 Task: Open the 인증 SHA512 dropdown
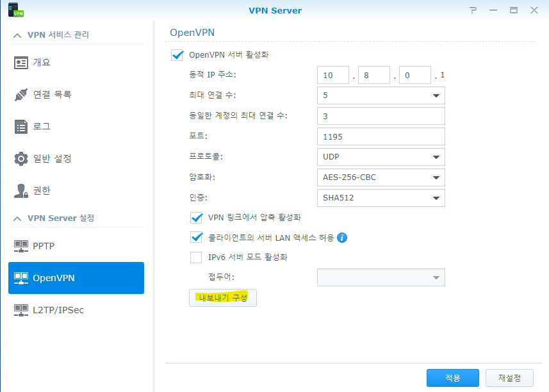[x=381, y=198]
